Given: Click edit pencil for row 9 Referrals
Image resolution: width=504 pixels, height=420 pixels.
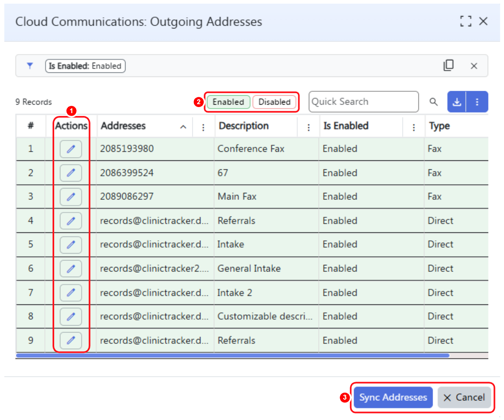Looking at the screenshot, I should (x=71, y=340).
